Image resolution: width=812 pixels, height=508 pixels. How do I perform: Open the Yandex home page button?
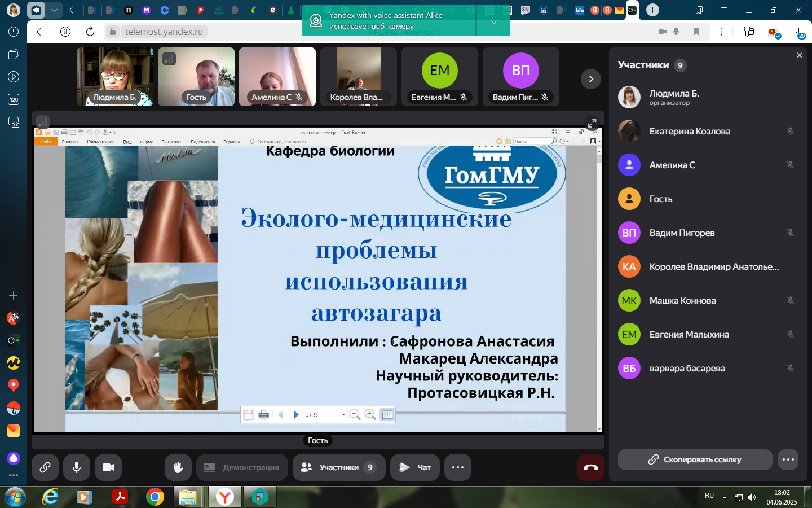tap(65, 32)
